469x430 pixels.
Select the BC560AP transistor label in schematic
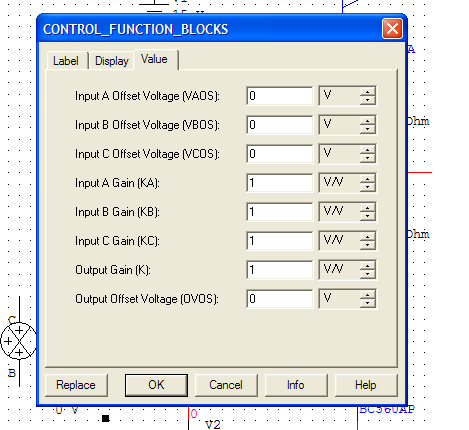pos(387,410)
